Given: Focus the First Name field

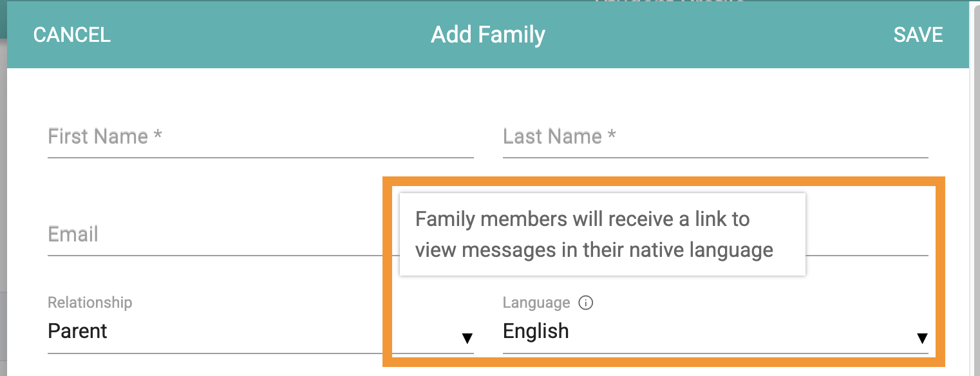Looking at the screenshot, I should click(261, 136).
